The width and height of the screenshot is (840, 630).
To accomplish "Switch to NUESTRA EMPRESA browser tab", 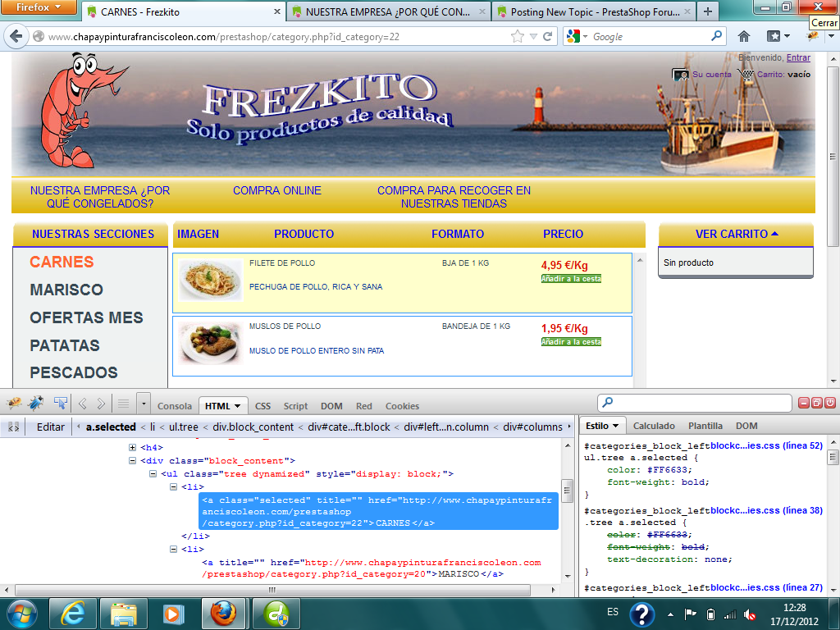I will click(388, 11).
